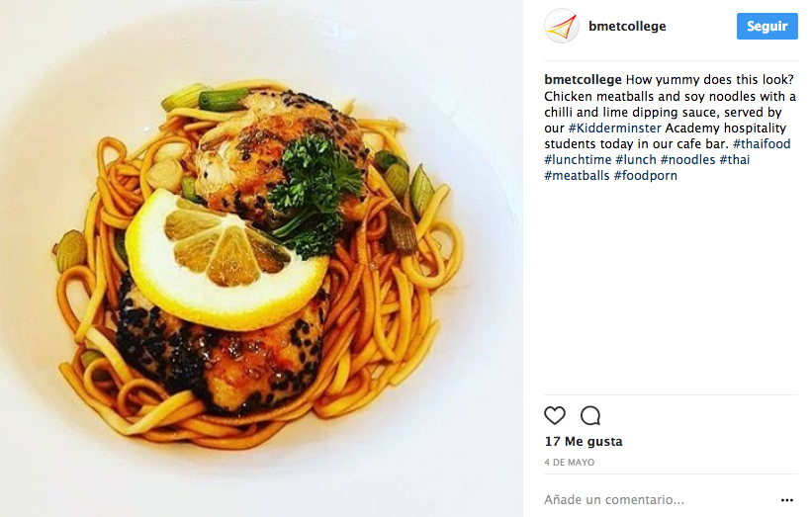Open the #thaifood hashtag
This screenshot has width=812, height=517.
click(762, 144)
